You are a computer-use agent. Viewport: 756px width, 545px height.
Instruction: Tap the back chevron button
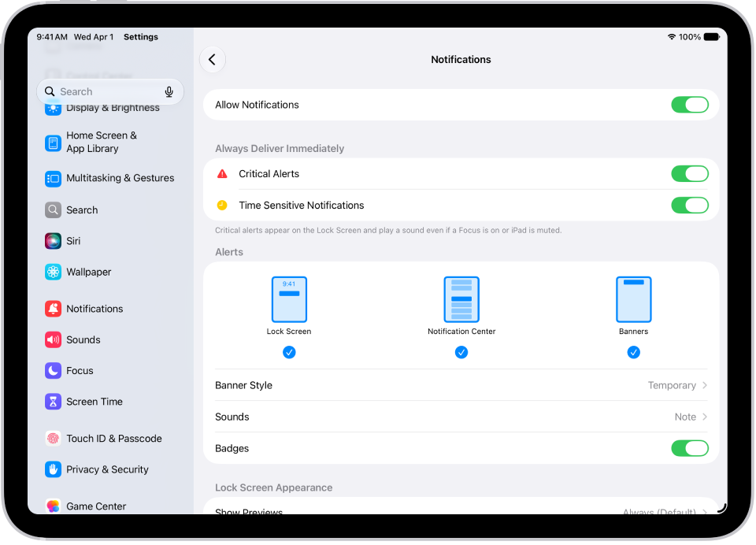pos(212,60)
